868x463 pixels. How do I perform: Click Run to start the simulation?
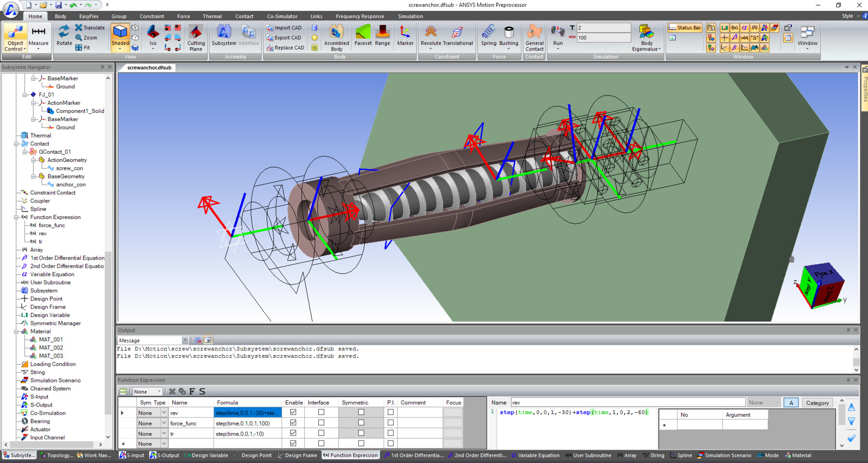point(557,34)
